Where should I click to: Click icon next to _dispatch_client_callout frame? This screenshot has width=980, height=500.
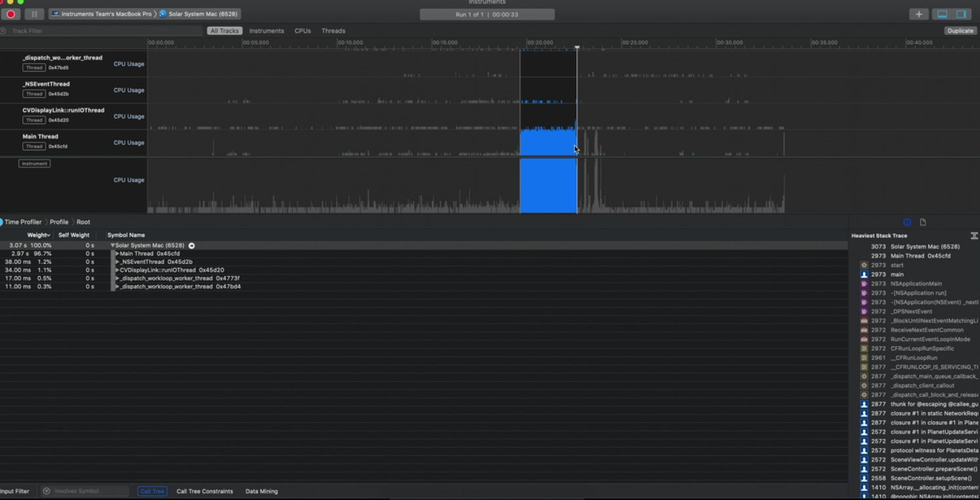pyautogui.click(x=864, y=386)
